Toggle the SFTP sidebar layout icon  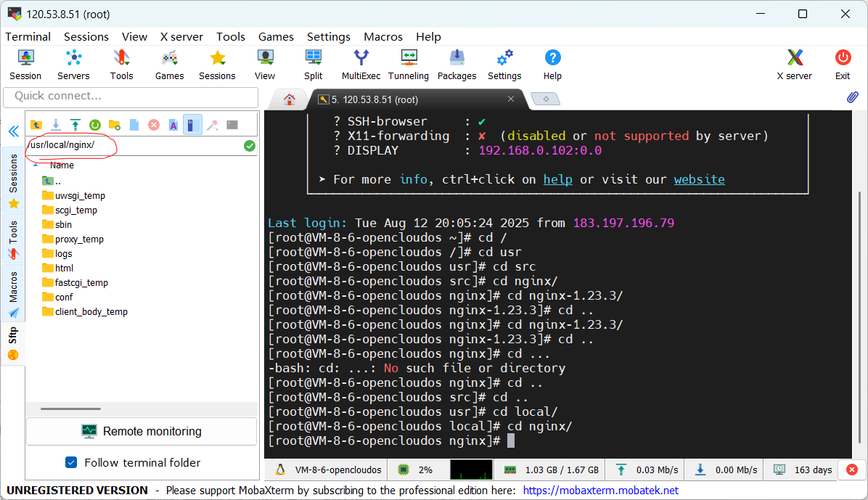coord(192,125)
